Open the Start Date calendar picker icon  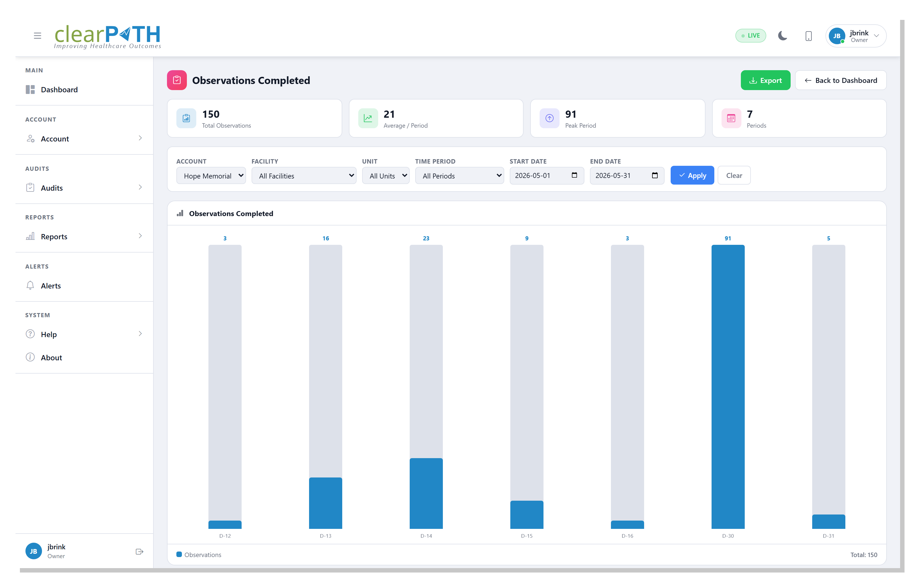(574, 175)
